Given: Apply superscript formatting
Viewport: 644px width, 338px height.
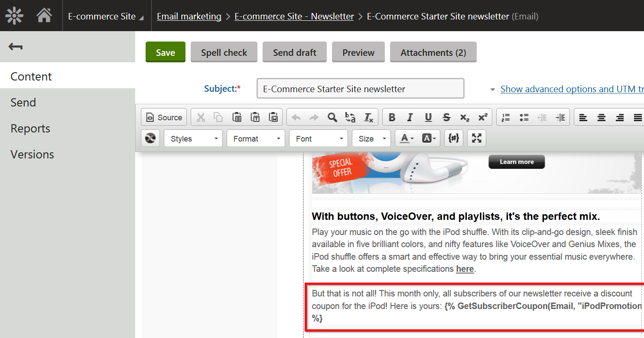Looking at the screenshot, I should [x=483, y=117].
